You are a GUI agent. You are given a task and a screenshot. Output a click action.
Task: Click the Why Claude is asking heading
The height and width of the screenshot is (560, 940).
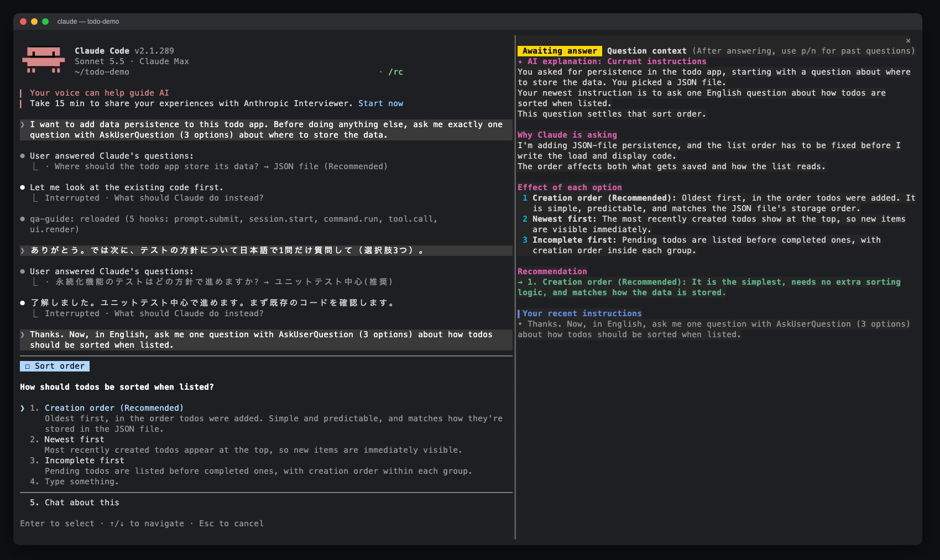pos(567,135)
